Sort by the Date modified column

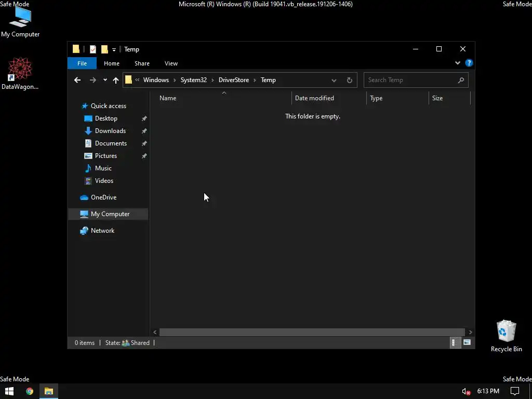[329, 98]
